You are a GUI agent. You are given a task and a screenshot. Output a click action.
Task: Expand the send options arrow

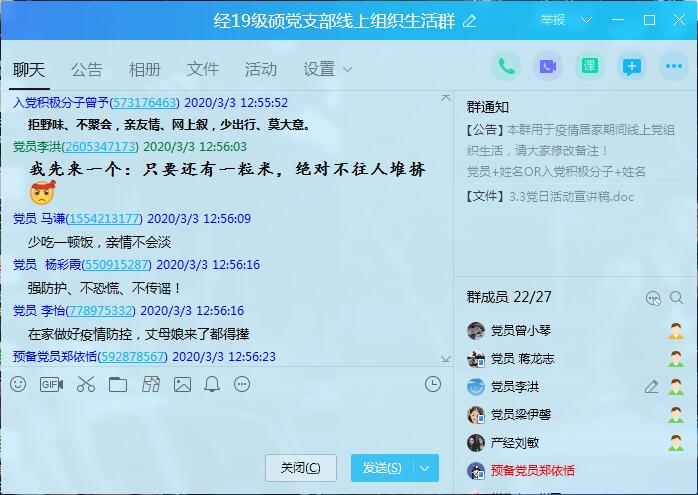[x=427, y=468]
